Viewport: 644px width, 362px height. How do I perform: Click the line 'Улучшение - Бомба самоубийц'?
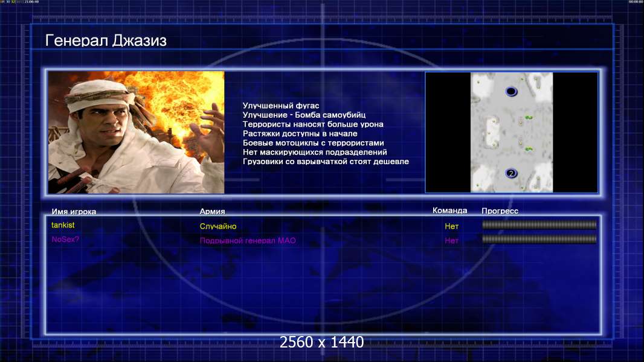[304, 115]
